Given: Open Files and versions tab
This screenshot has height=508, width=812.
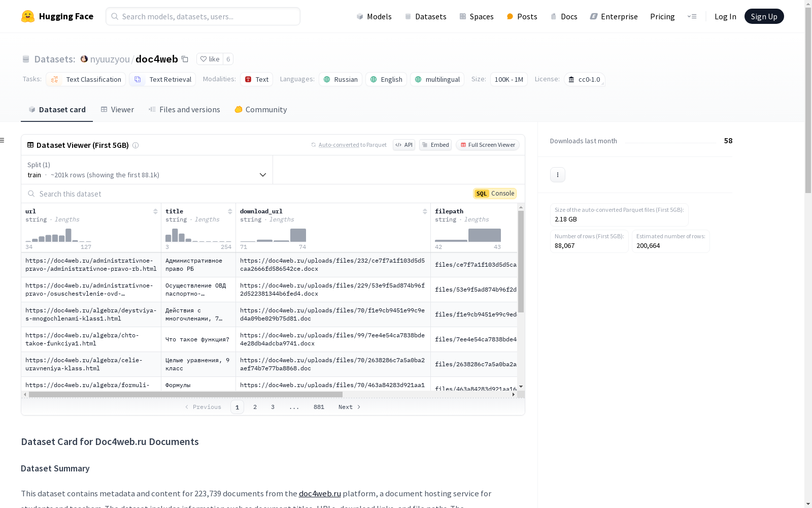Looking at the screenshot, I should pos(184,110).
